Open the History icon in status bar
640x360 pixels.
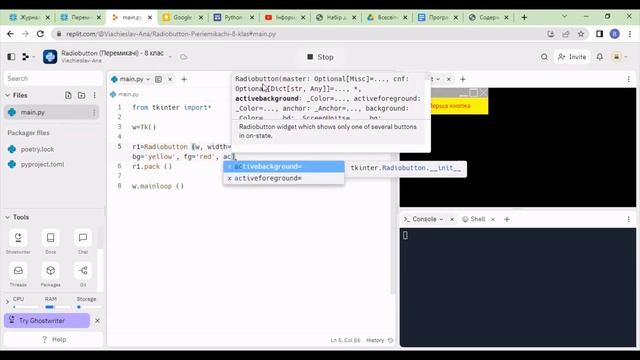coord(391,340)
